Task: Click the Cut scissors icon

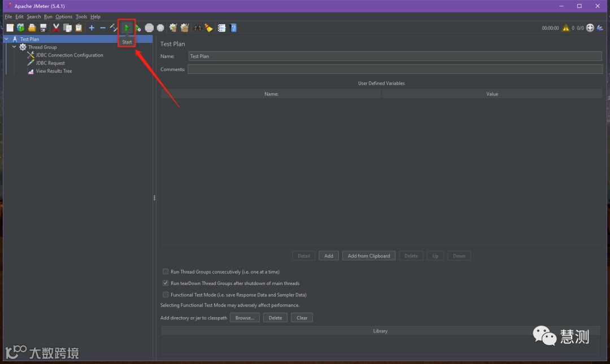Action: point(56,28)
